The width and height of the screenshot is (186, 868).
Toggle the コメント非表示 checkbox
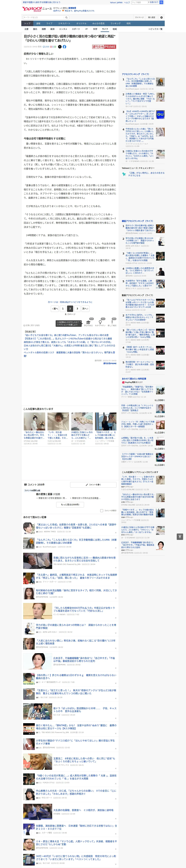tap(102, 511)
